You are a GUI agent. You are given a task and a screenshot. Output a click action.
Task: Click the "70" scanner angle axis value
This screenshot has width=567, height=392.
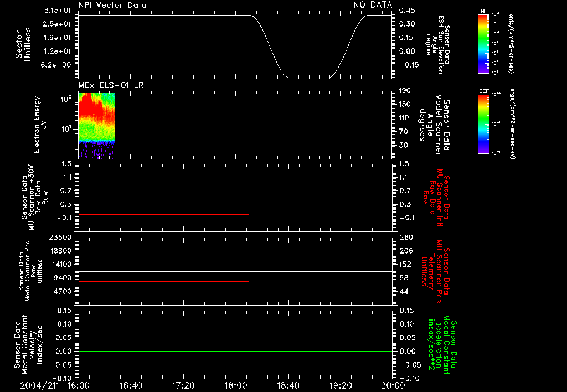pyautogui.click(x=403, y=132)
